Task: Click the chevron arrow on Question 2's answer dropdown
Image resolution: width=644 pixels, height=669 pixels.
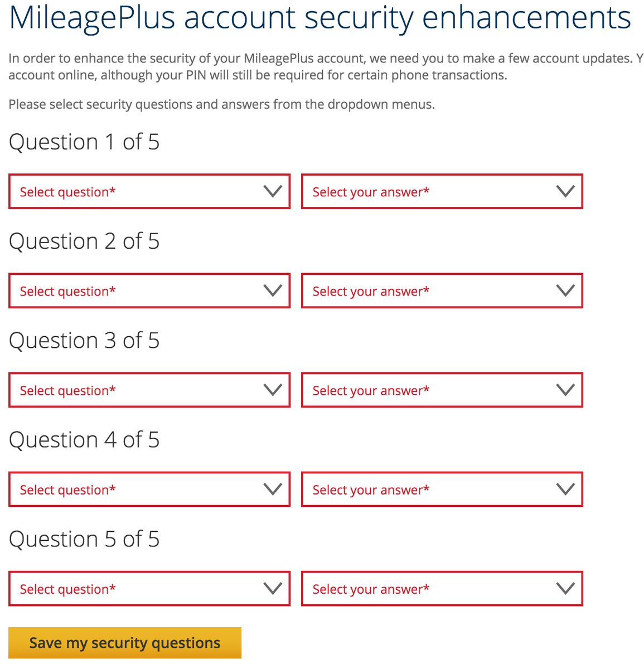Action: coord(565,291)
